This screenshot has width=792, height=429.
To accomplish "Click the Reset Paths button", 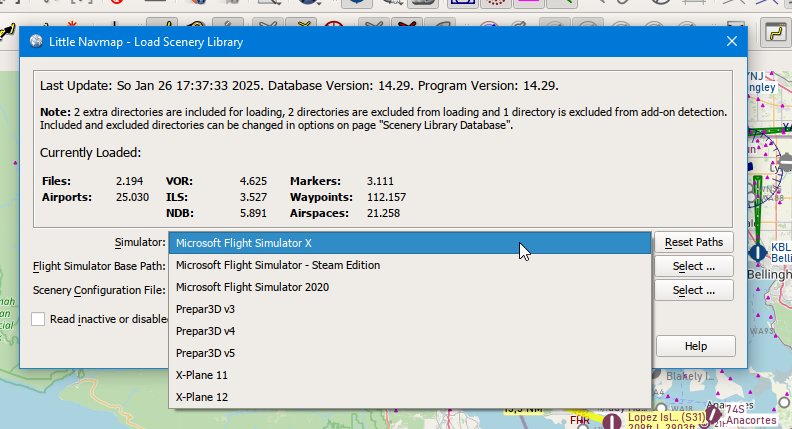I will 694,243.
